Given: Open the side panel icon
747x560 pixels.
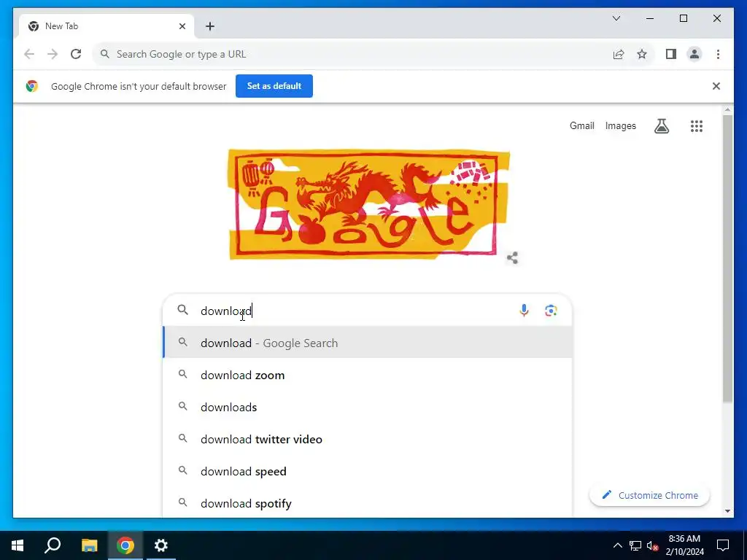Looking at the screenshot, I should click(671, 54).
